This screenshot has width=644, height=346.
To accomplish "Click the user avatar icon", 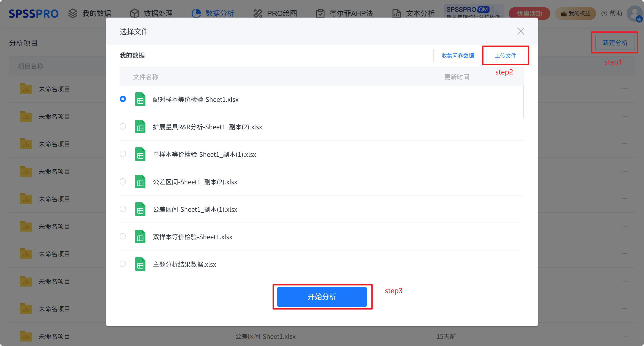I will 635,14.
